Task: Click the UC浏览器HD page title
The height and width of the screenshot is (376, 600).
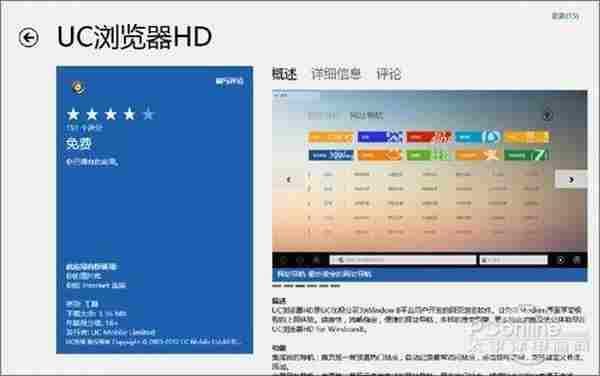Action: point(134,37)
